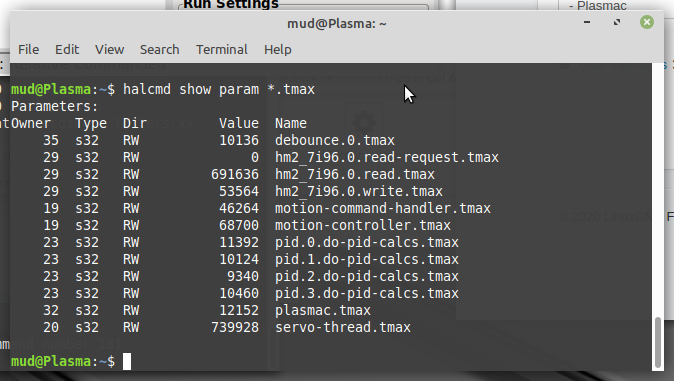Click value 12152 for plasmac
Screen dimensions: 674x381
[x=239, y=310]
